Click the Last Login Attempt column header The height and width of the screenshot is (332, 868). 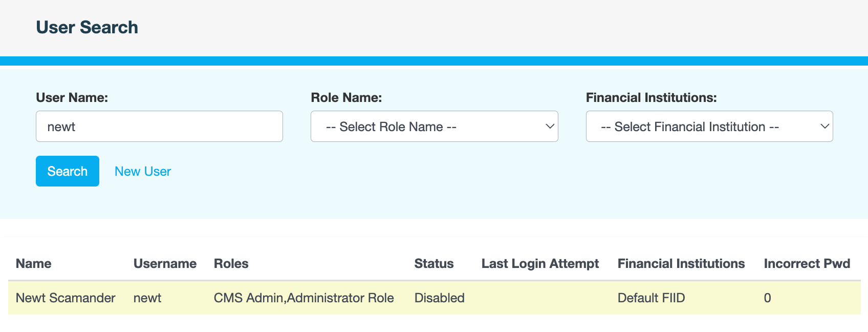point(540,264)
